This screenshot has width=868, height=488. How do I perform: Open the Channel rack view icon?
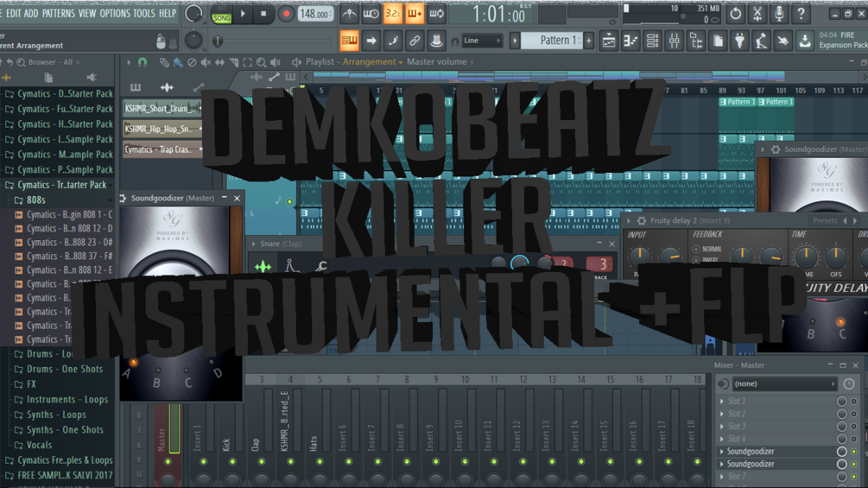coord(653,41)
